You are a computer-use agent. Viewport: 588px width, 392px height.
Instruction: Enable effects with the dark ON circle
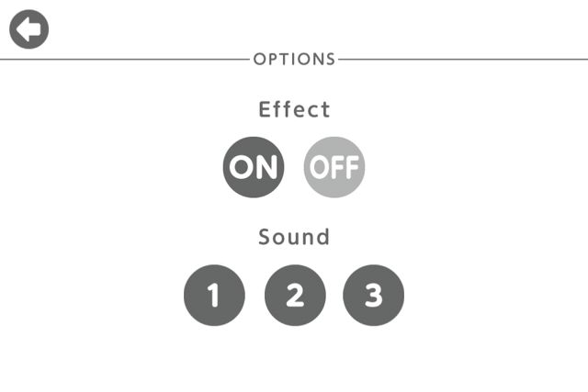254,167
